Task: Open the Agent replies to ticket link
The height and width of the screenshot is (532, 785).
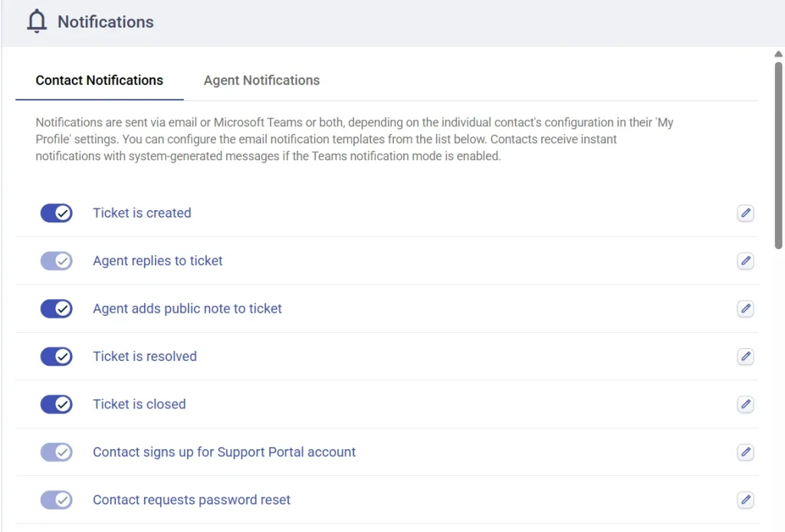Action: tap(158, 261)
